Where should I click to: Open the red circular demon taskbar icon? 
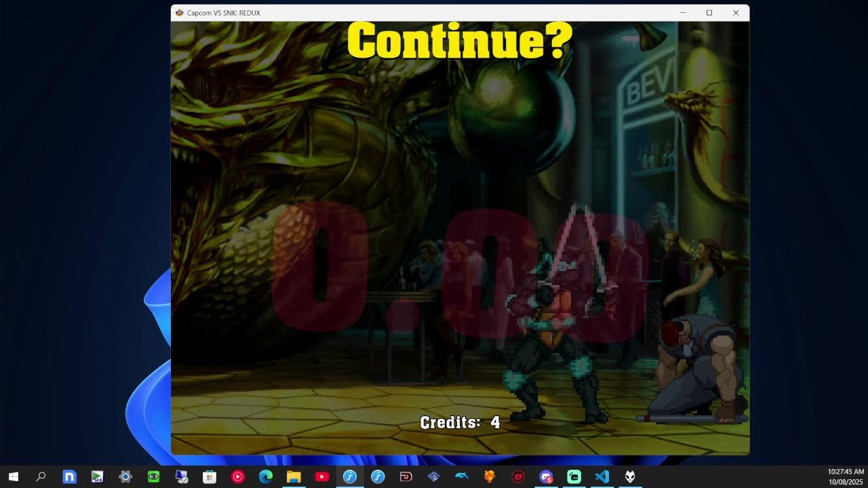pyautogui.click(x=518, y=476)
